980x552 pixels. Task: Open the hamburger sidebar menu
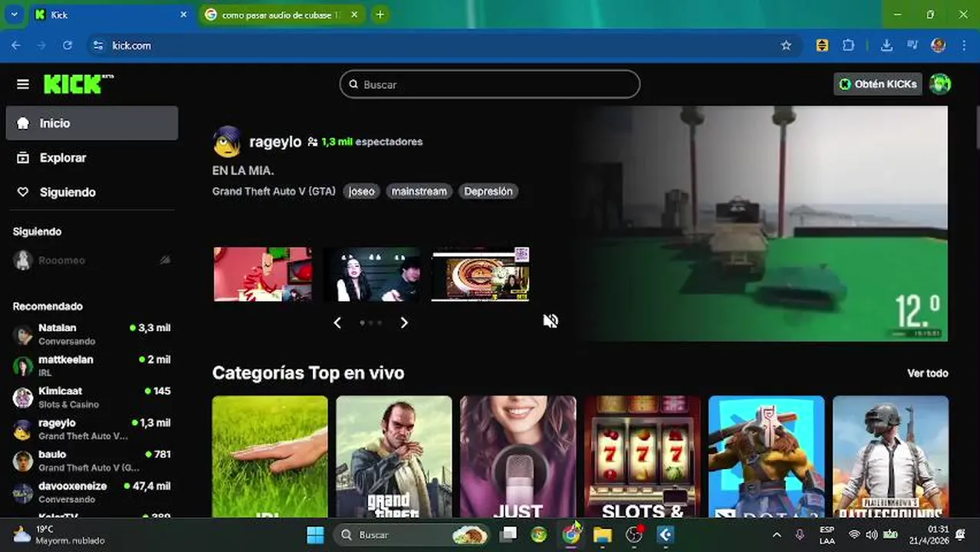click(23, 84)
